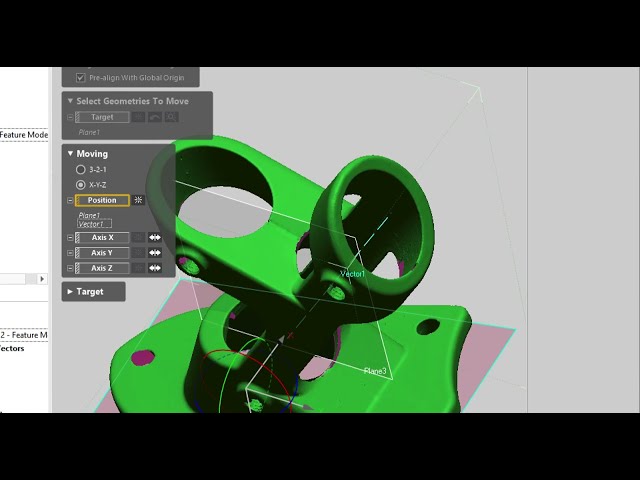Select the X-Y-Z radio option
Image resolution: width=640 pixels, height=480 pixels.
[81, 185]
